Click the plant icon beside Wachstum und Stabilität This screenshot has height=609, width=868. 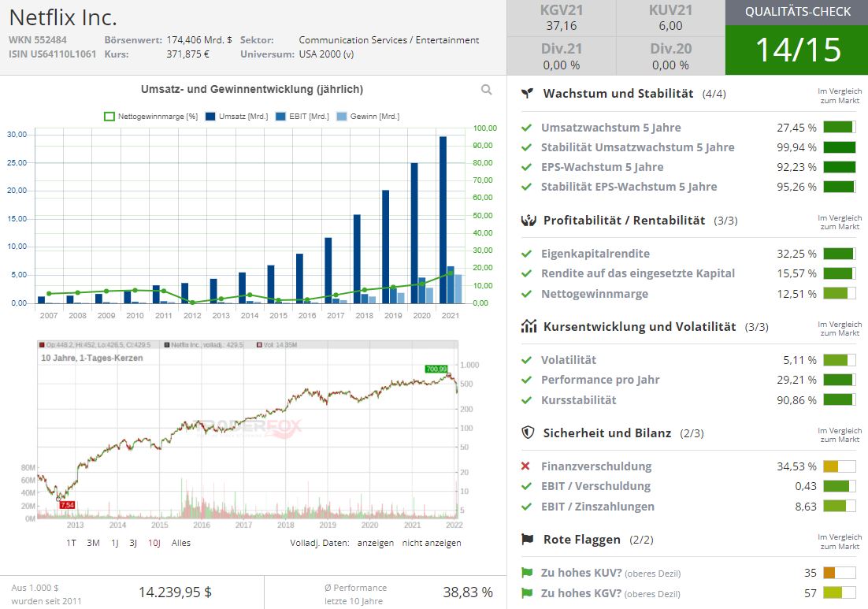click(528, 94)
